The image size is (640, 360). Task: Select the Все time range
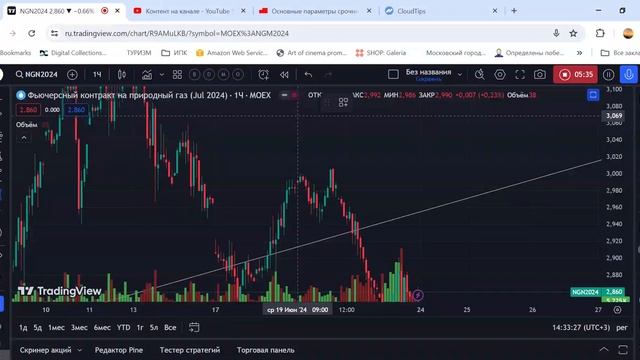tap(170, 327)
